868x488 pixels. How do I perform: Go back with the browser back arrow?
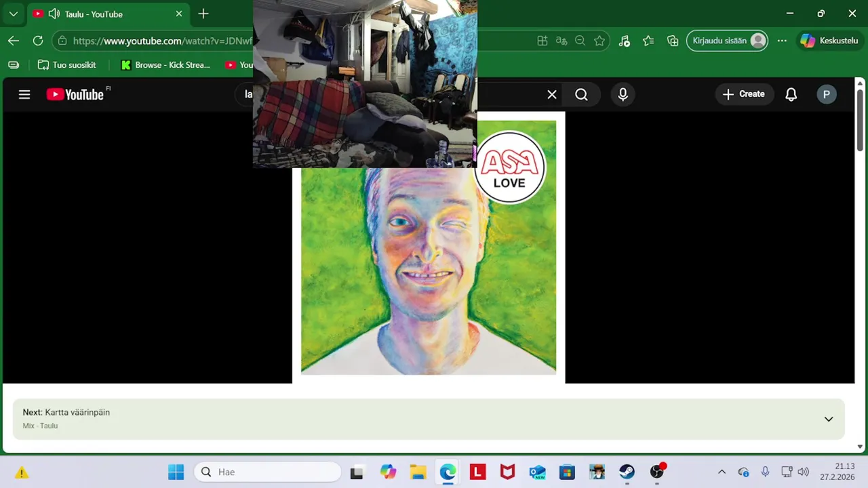(x=14, y=41)
